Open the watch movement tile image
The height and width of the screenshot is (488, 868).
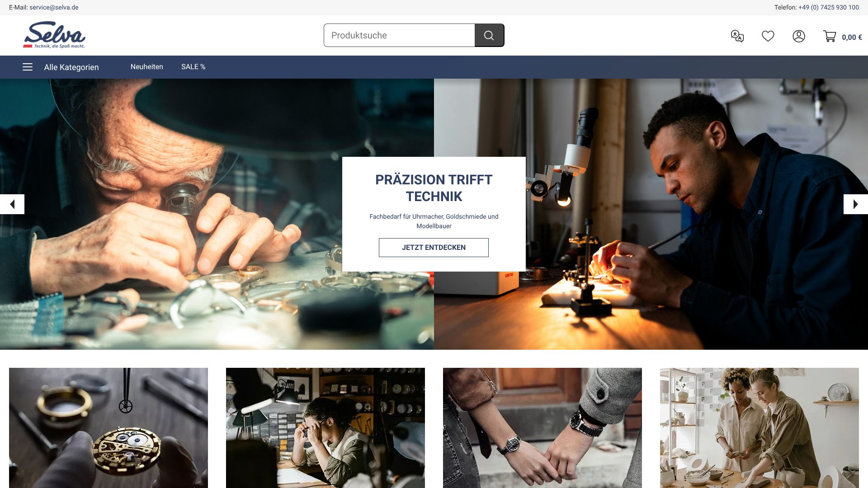point(108,428)
